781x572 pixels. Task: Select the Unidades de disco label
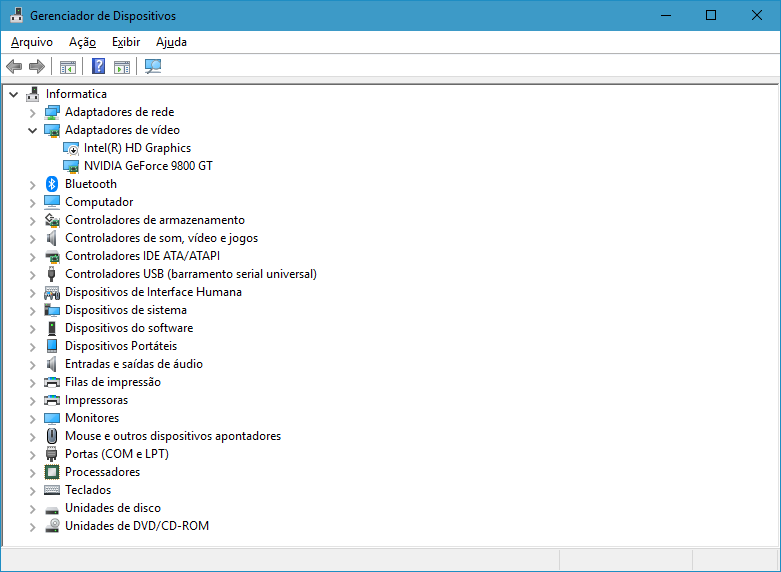113,508
